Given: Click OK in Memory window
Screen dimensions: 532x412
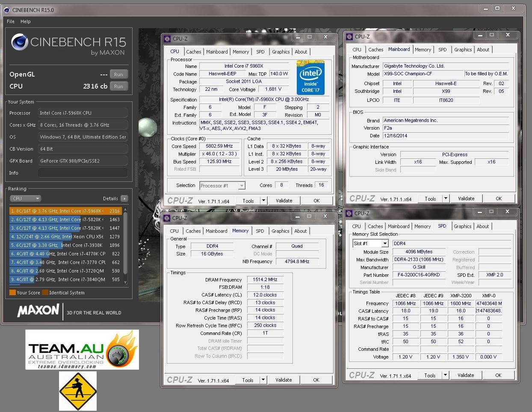Looking at the screenshot, I should pyautogui.click(x=316, y=380).
